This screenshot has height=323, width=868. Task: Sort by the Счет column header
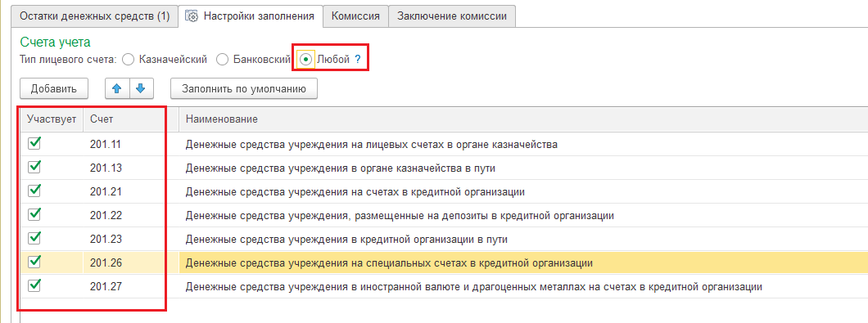(131, 119)
